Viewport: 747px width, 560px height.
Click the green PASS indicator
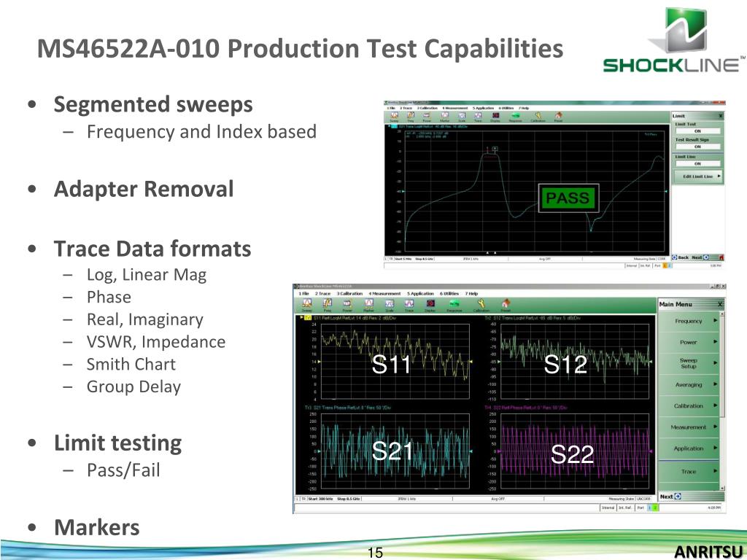[568, 198]
